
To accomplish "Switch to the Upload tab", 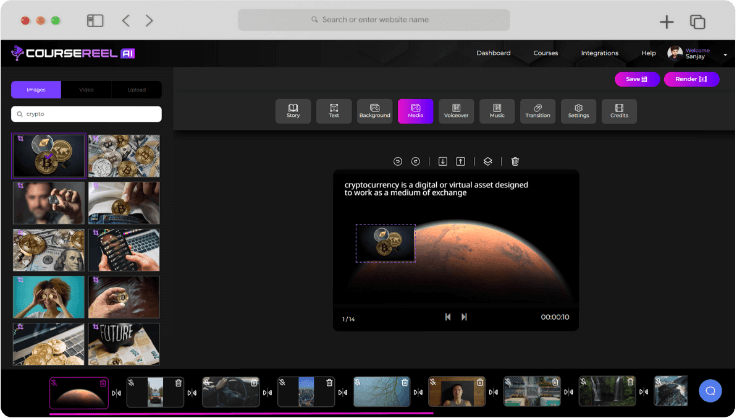I will click(137, 90).
